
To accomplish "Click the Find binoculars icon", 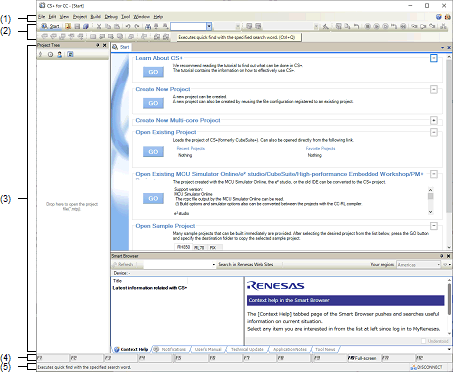I will pyautogui.click(x=148, y=26).
